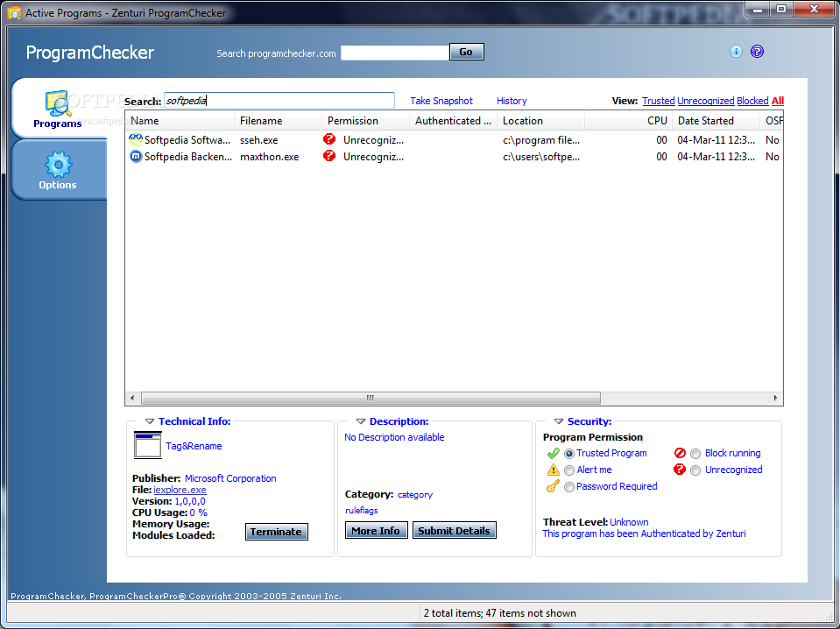
Task: Click the ruleflags link
Action: click(362, 511)
